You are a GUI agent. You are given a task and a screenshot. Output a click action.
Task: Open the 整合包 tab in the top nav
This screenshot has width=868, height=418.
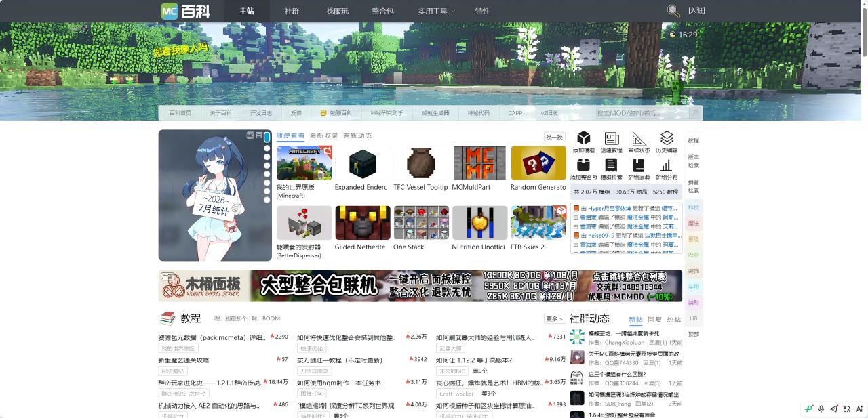[x=382, y=11]
